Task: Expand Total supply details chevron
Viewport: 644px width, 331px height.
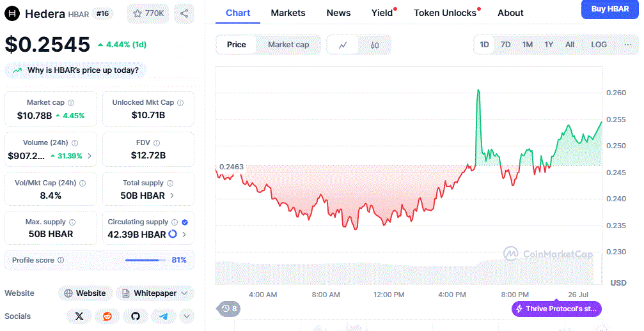Action: click(171, 196)
